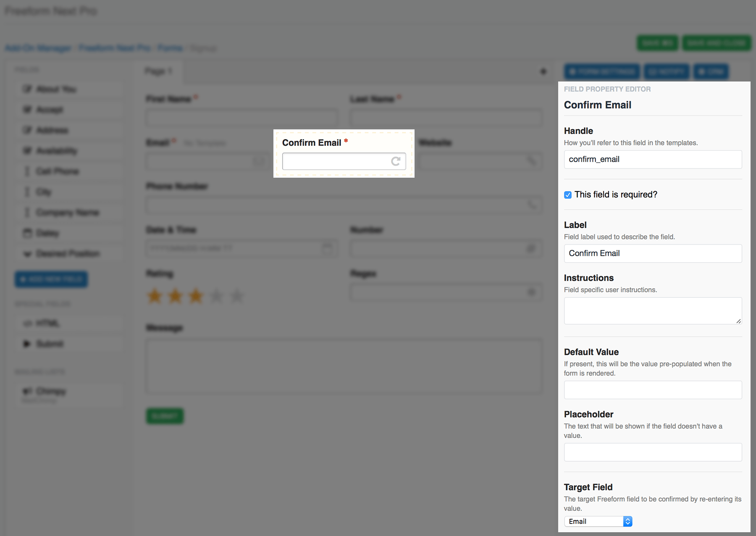The height and width of the screenshot is (536, 756).
Task: Select the Desired Position field in the sidebar
Action: 69,254
